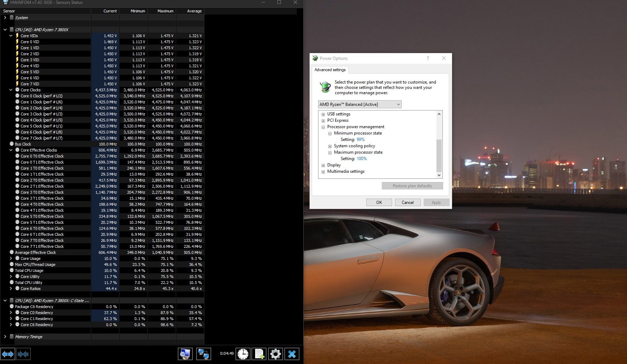Select the Core C6 Residency row

click(102, 325)
